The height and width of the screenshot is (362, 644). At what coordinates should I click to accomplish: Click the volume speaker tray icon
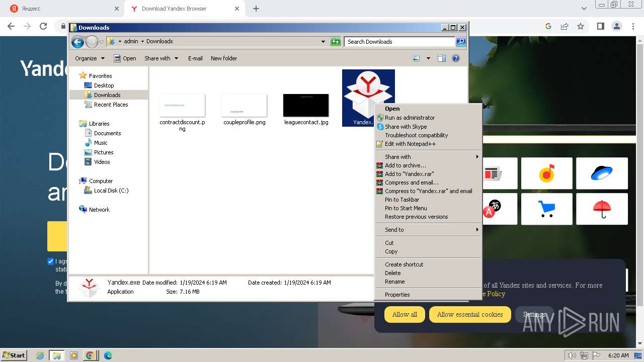[x=572, y=355]
